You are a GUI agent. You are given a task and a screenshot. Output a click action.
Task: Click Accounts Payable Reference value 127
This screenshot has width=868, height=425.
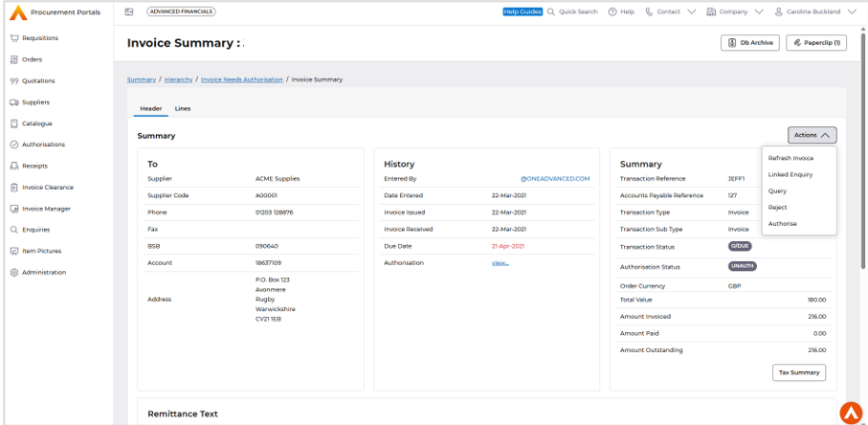click(732, 195)
